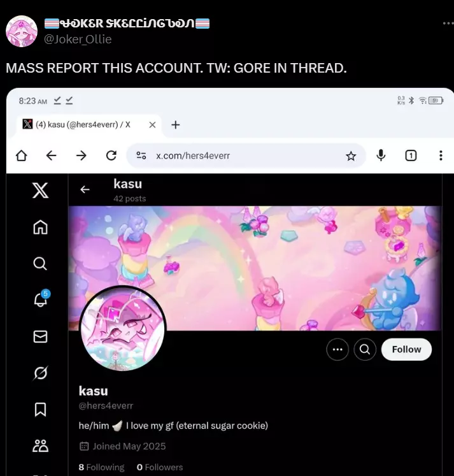
Task: Open the Communities people icon
Action: point(40,445)
